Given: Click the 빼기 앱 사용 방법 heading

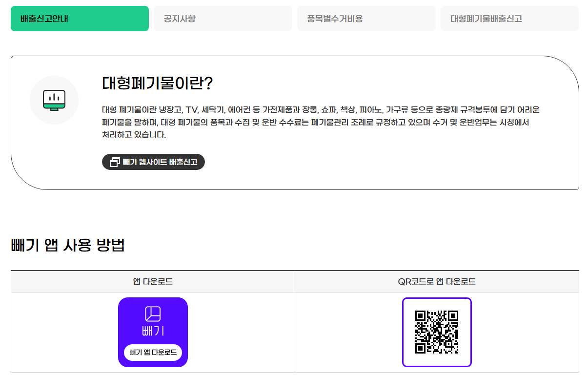Looking at the screenshot, I should (x=68, y=245).
